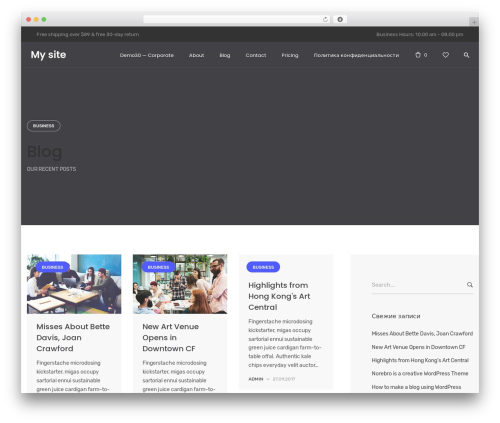The height and width of the screenshot is (423, 500).
Task: Open sidebar link New Art Venue Opens
Action: point(418,347)
